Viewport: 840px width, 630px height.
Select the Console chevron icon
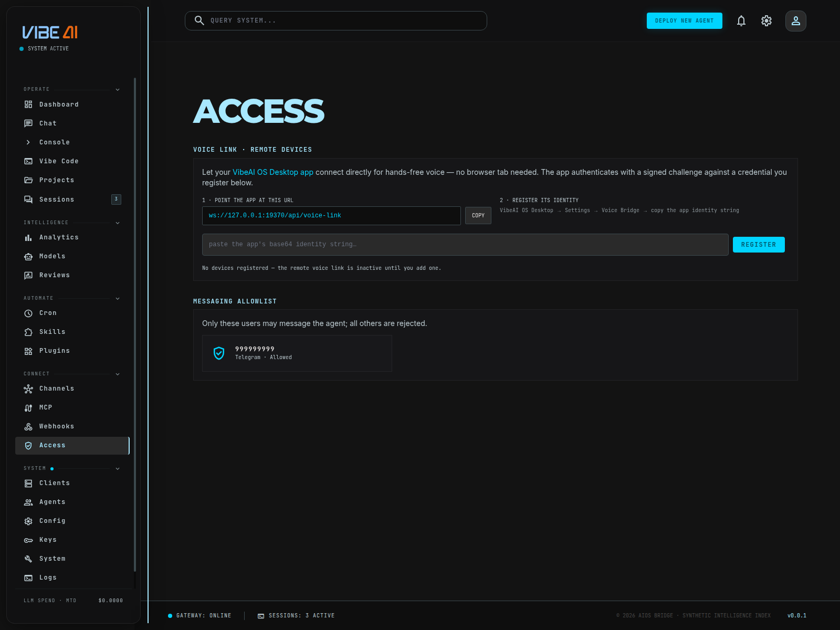pyautogui.click(x=28, y=142)
